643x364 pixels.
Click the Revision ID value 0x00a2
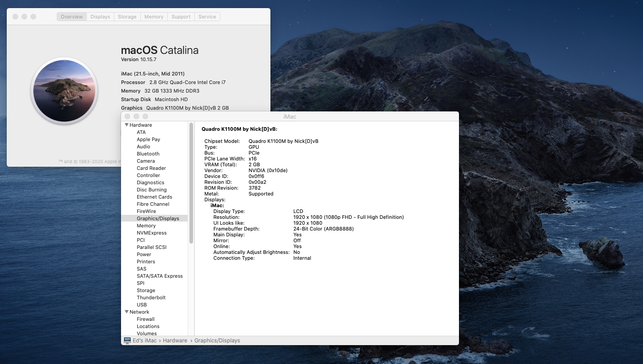click(257, 182)
